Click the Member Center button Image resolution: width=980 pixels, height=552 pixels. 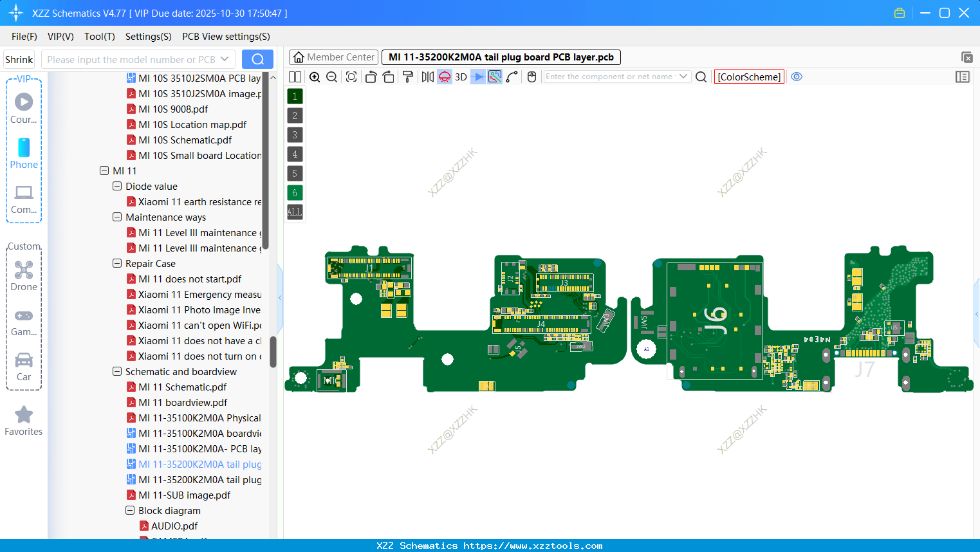333,57
